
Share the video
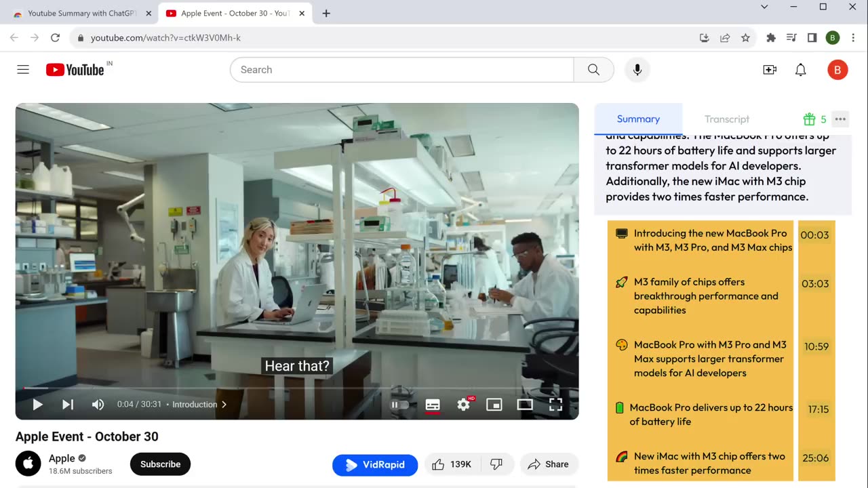pyautogui.click(x=549, y=464)
